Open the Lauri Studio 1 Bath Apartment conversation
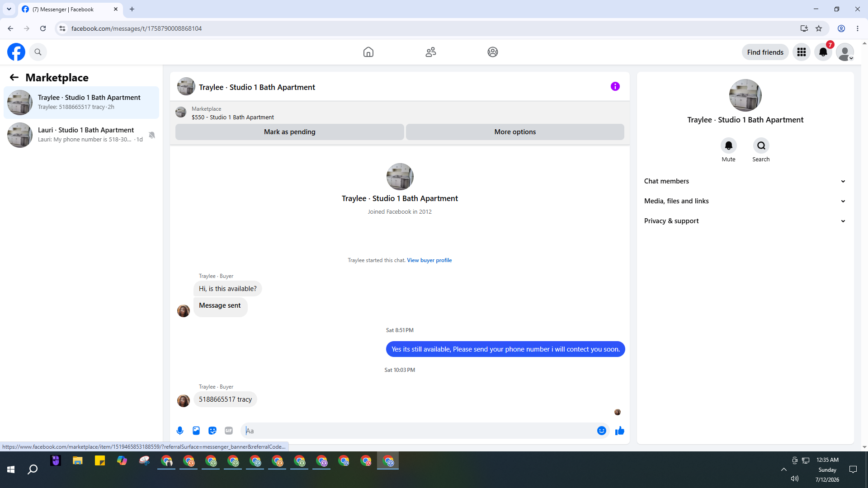The height and width of the screenshot is (488, 868). point(81,135)
